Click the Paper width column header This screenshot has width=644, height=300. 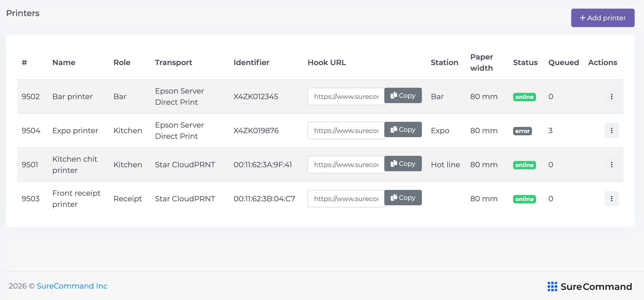(482, 62)
